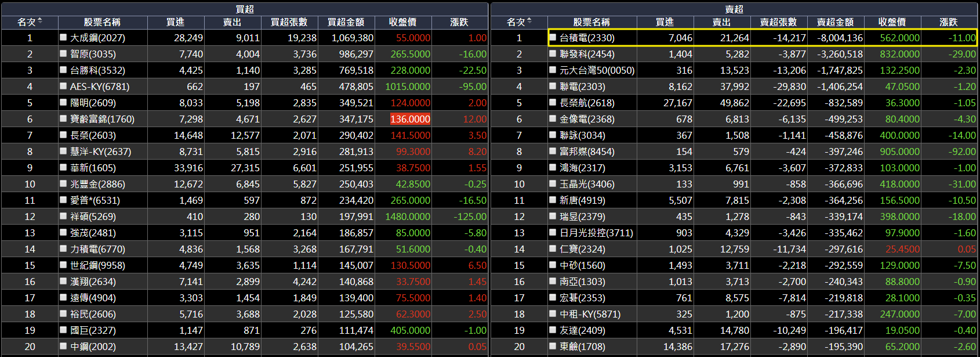Click buy-surplus amount 1,069,380

(352, 38)
